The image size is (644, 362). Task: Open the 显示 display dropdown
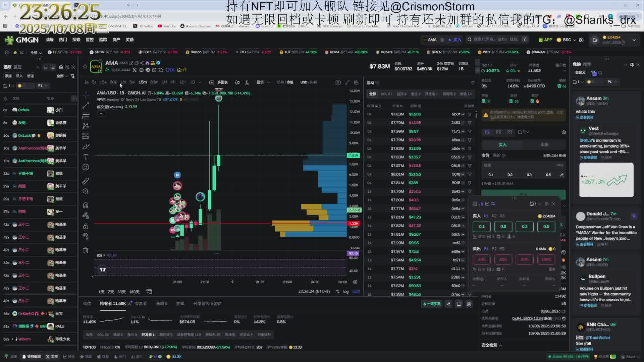tap(263, 82)
